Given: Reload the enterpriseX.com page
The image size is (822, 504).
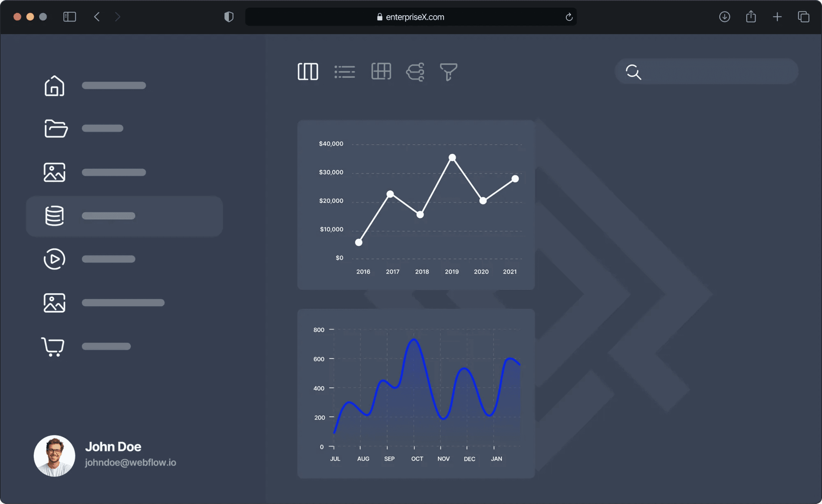Looking at the screenshot, I should coord(569,17).
